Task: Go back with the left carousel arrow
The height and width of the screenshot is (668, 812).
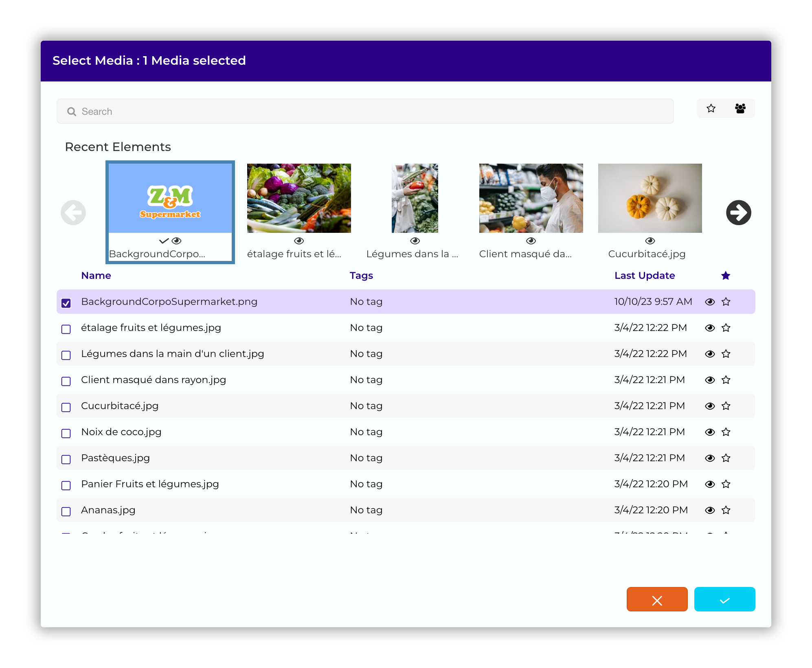Action: coord(73,212)
